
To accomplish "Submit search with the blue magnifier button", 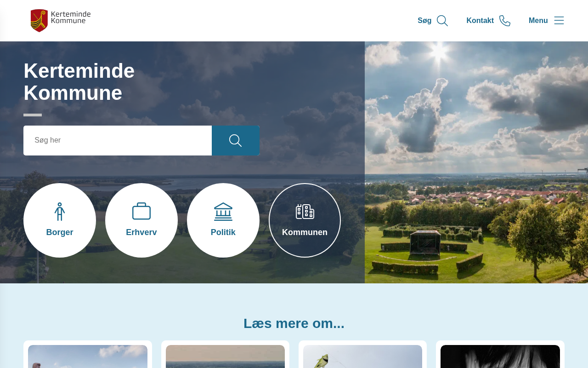I will pos(236,140).
